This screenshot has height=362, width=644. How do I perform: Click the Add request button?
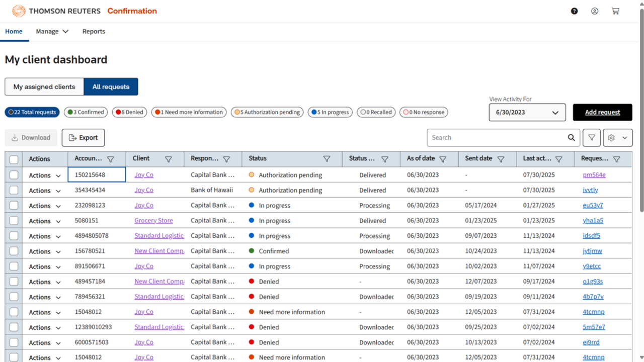(602, 112)
